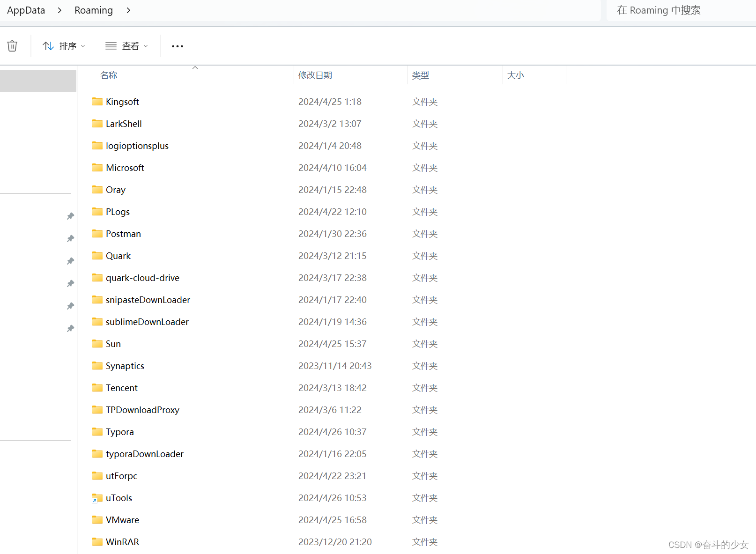Click the Kingsoft folder name
Screen dimensions: 756x554
coord(122,102)
